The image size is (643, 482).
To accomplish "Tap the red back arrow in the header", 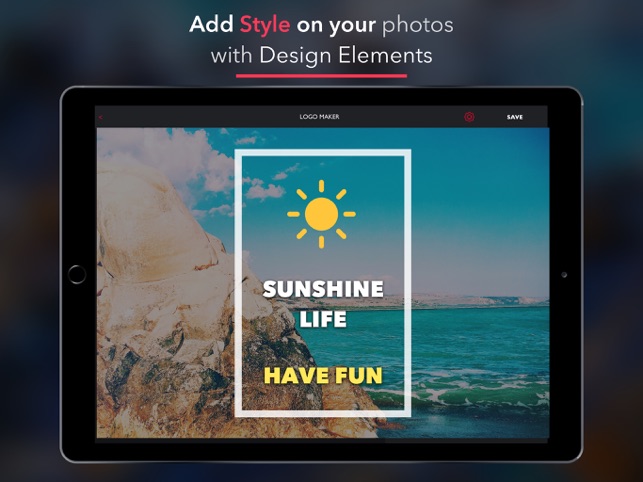I will click(x=101, y=117).
